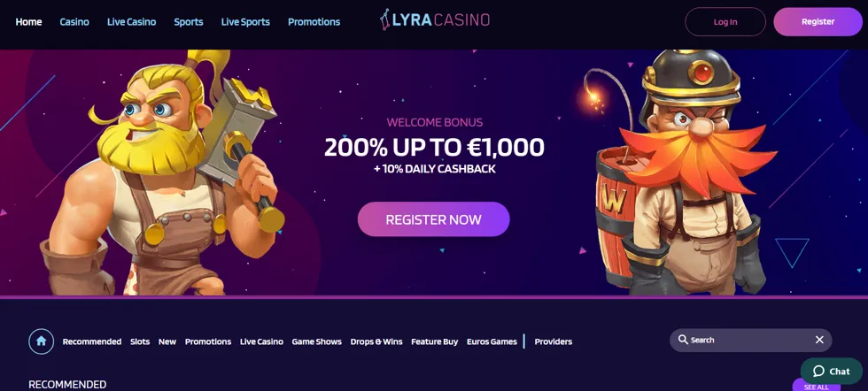
Task: Click the Lyra Casino logo
Action: click(x=435, y=20)
